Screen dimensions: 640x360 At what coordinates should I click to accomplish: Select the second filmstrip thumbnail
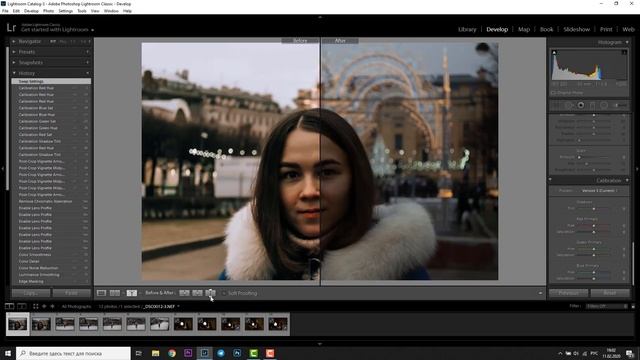tap(41, 324)
